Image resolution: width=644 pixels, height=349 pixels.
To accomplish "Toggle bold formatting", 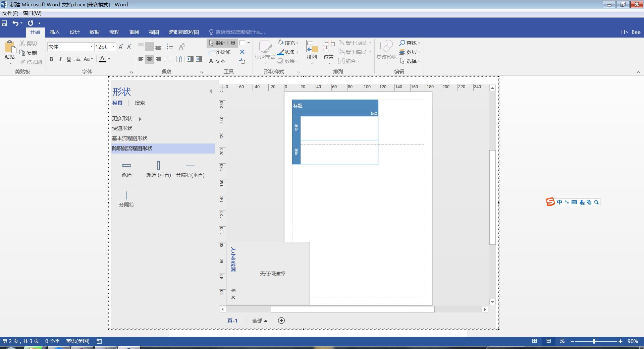I will click(51, 59).
